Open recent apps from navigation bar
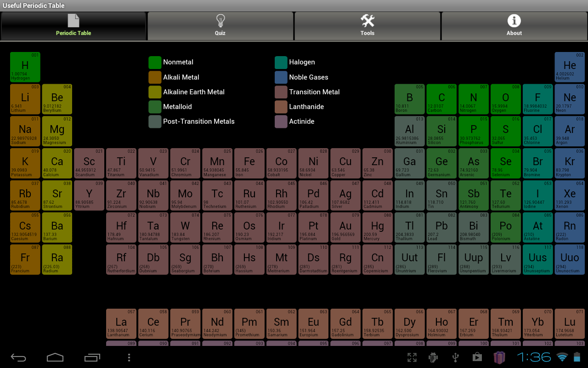 point(92,357)
